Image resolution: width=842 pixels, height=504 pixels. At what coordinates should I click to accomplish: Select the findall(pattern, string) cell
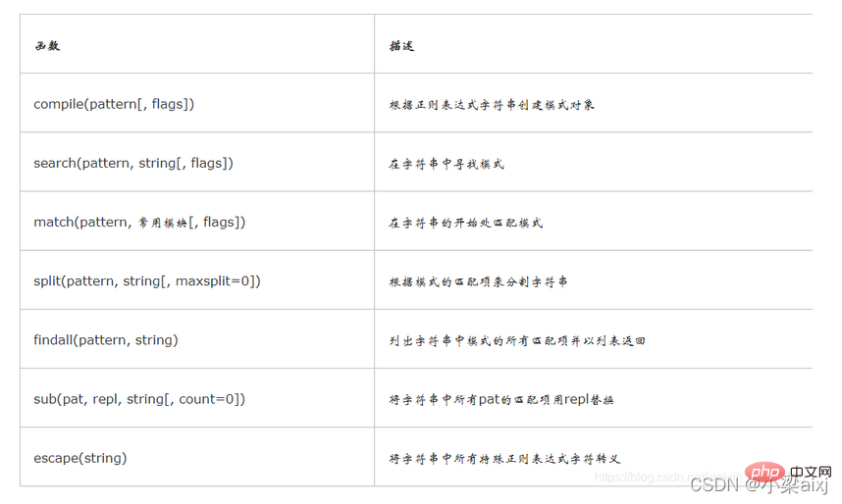click(197, 339)
